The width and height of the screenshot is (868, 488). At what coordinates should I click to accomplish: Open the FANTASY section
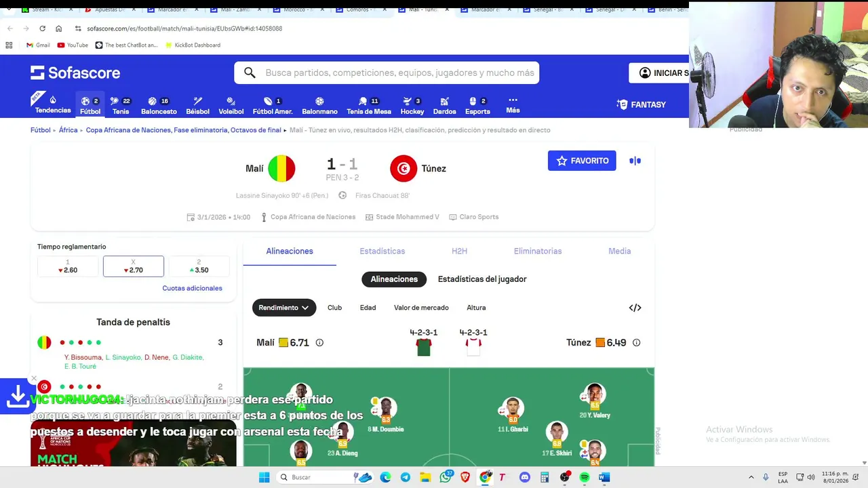tap(642, 104)
